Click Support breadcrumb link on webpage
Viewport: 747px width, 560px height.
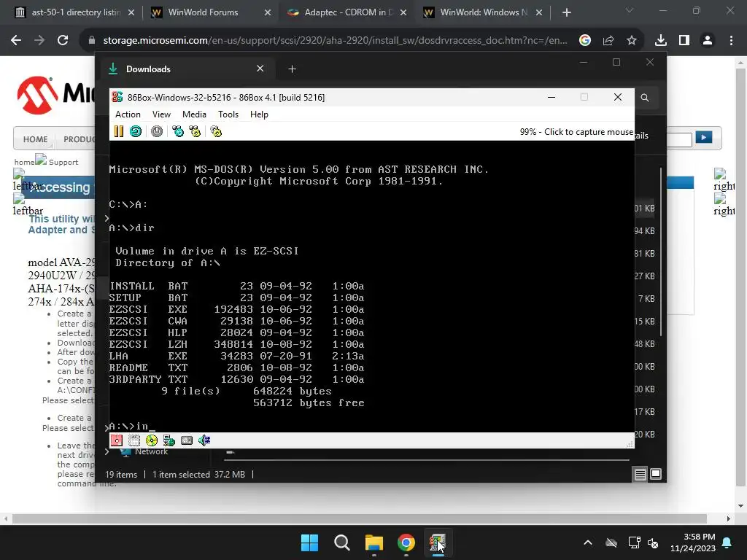pos(63,162)
